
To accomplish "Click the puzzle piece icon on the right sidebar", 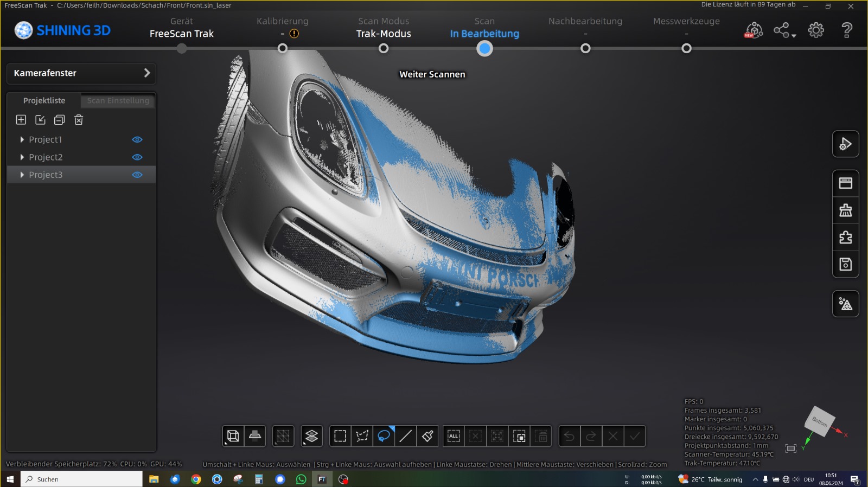I will pyautogui.click(x=846, y=238).
